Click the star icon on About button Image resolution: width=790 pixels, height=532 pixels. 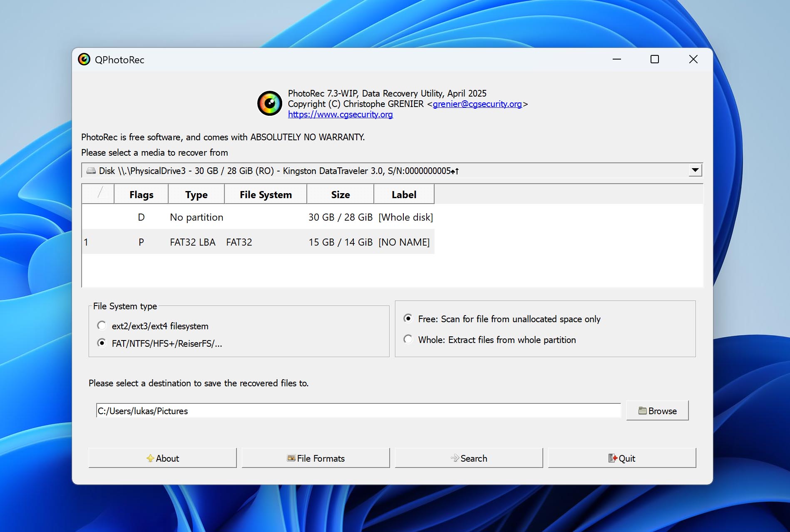[x=150, y=458]
